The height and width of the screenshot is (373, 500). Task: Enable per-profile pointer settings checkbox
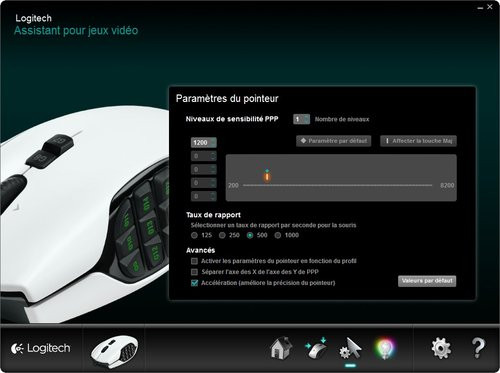pyautogui.click(x=194, y=261)
